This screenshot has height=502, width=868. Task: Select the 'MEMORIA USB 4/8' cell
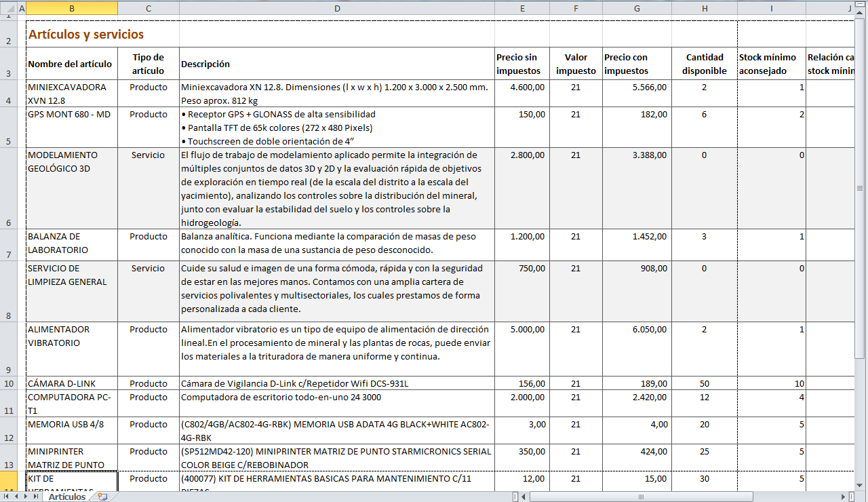[72, 431]
